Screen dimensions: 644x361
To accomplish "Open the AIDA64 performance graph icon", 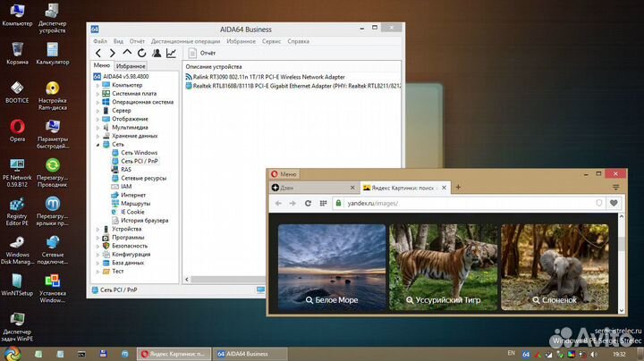I will click(171, 54).
